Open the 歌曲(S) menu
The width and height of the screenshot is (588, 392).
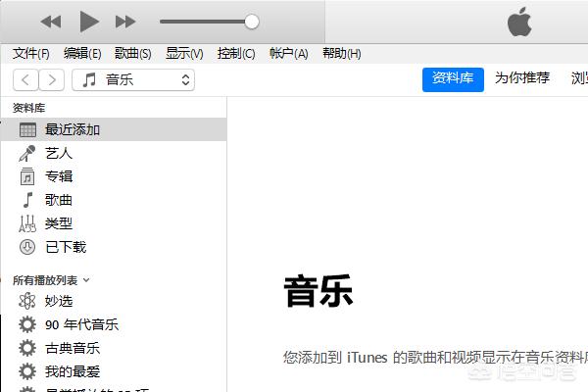pos(133,54)
